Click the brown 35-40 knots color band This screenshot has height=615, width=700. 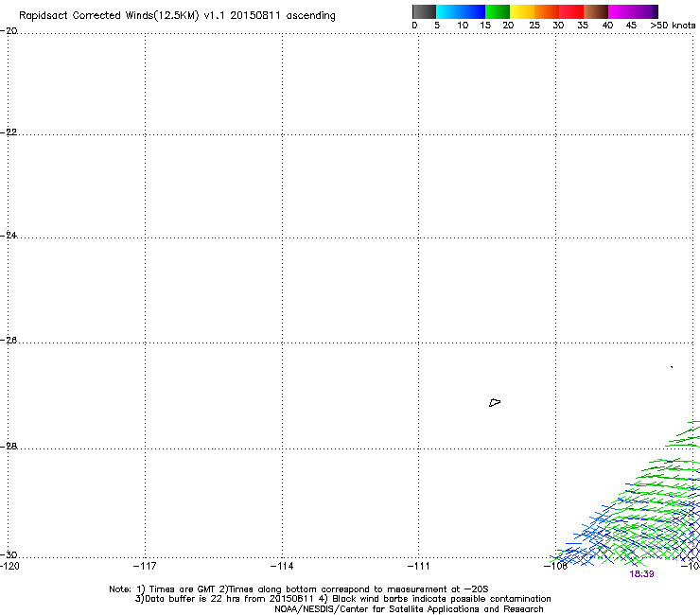596,11
